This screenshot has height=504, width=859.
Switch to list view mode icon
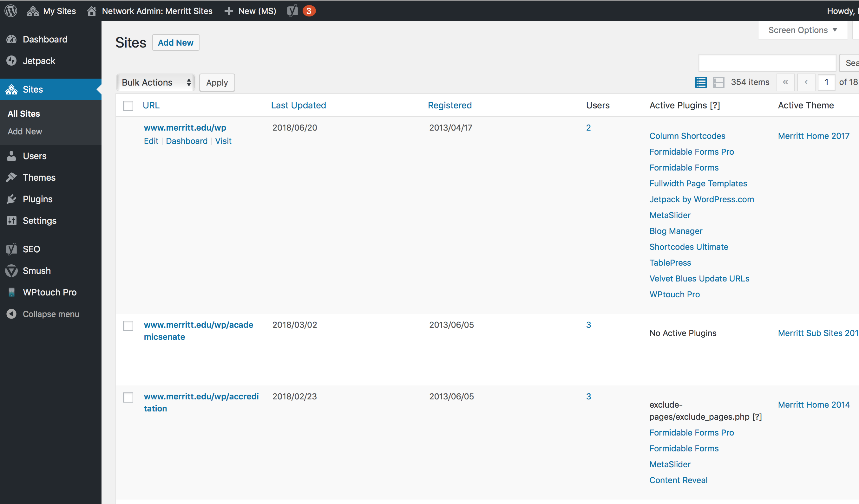click(701, 82)
